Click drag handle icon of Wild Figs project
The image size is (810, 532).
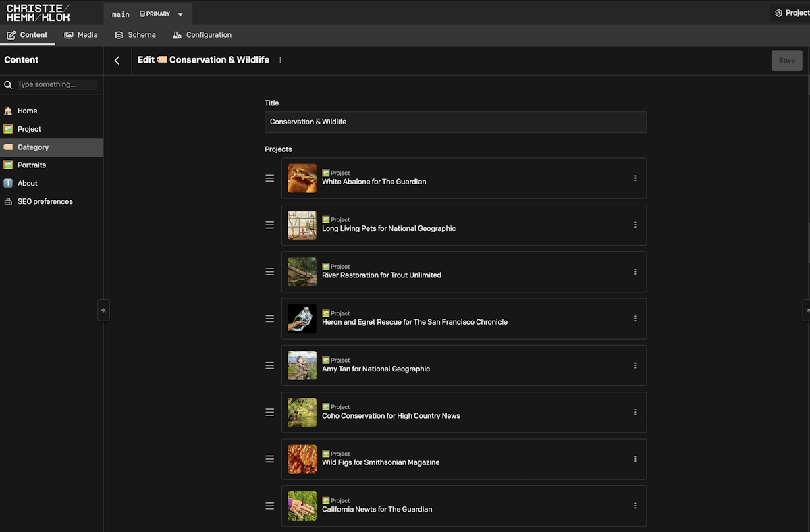pos(270,459)
